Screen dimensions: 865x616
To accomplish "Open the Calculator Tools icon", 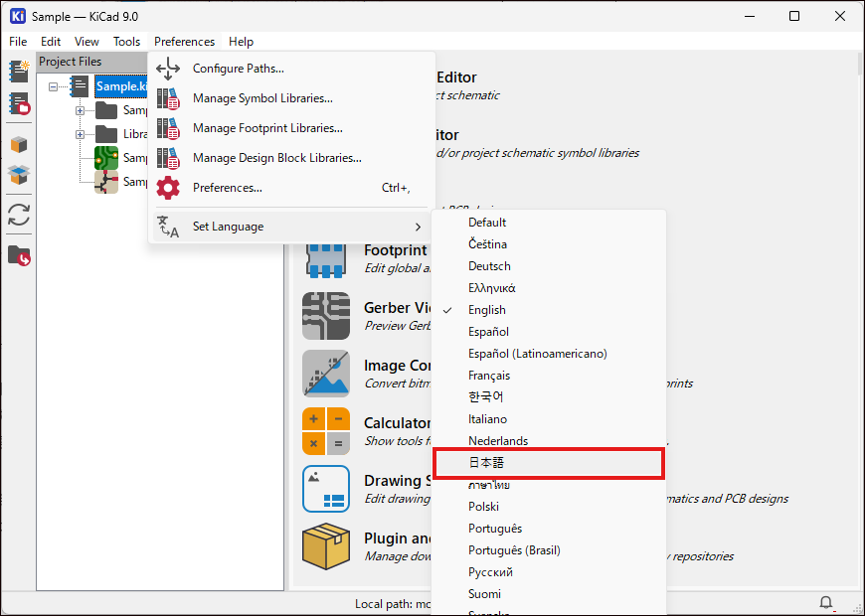I will pos(325,431).
